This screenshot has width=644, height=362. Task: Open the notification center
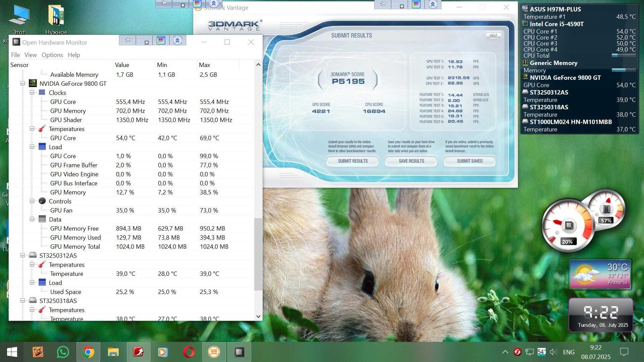click(624, 352)
